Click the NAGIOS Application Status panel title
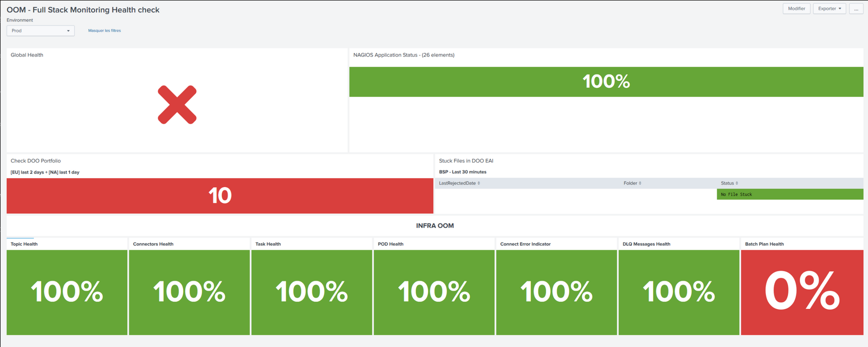The width and height of the screenshot is (868, 347). (x=404, y=55)
